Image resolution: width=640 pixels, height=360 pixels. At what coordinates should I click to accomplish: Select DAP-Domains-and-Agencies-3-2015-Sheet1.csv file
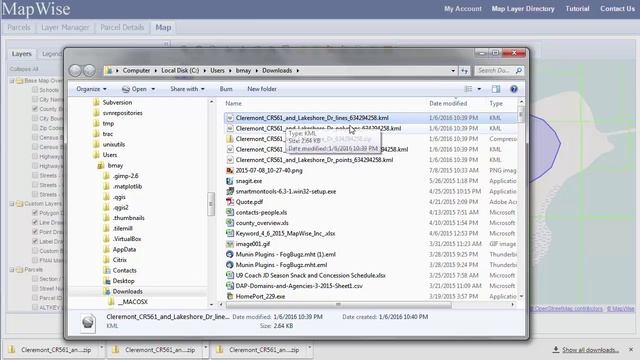(x=299, y=286)
